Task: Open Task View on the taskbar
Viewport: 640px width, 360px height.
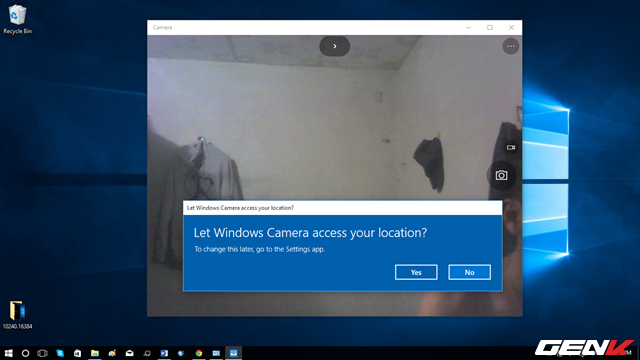Action: tap(42, 353)
